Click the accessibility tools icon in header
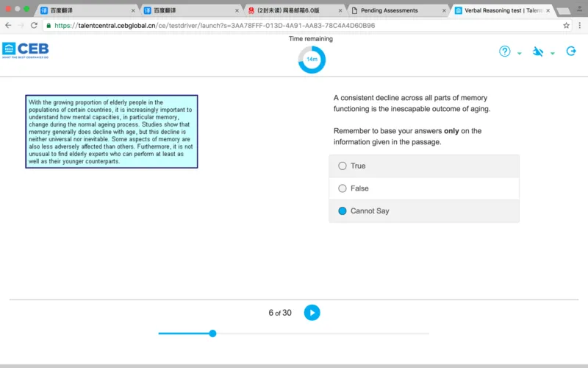588x368 pixels. [538, 52]
